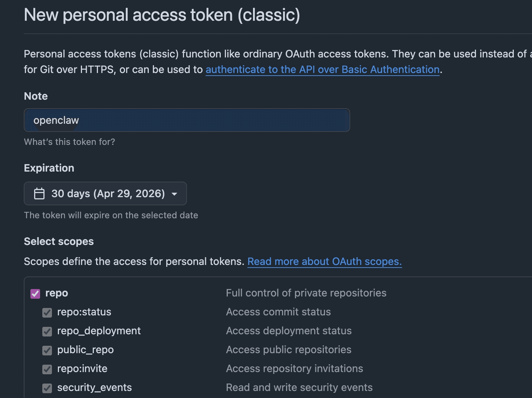
Task: Click the "repo:invite" scope label text
Action: pyautogui.click(x=82, y=369)
